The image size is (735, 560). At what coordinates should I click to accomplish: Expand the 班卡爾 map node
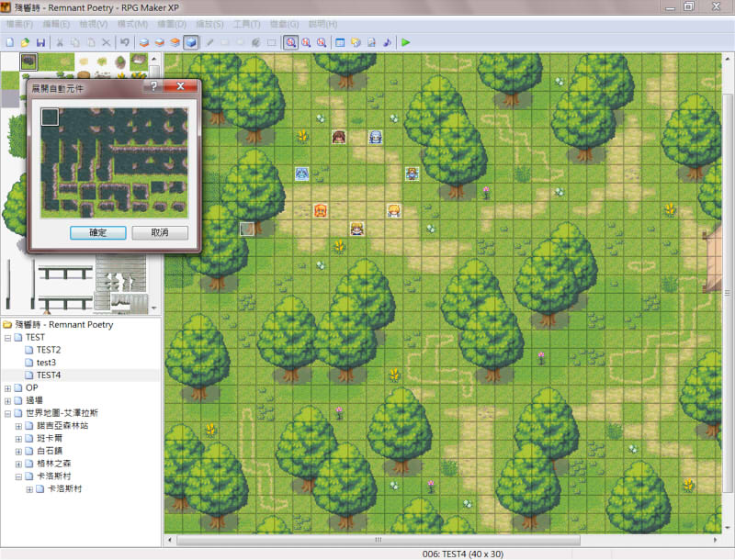(x=18, y=439)
